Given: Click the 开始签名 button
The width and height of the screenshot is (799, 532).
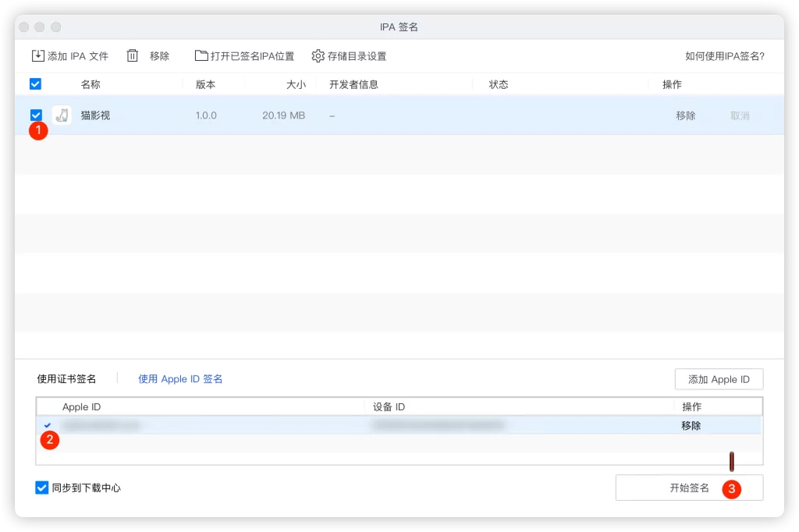Looking at the screenshot, I should click(x=689, y=488).
